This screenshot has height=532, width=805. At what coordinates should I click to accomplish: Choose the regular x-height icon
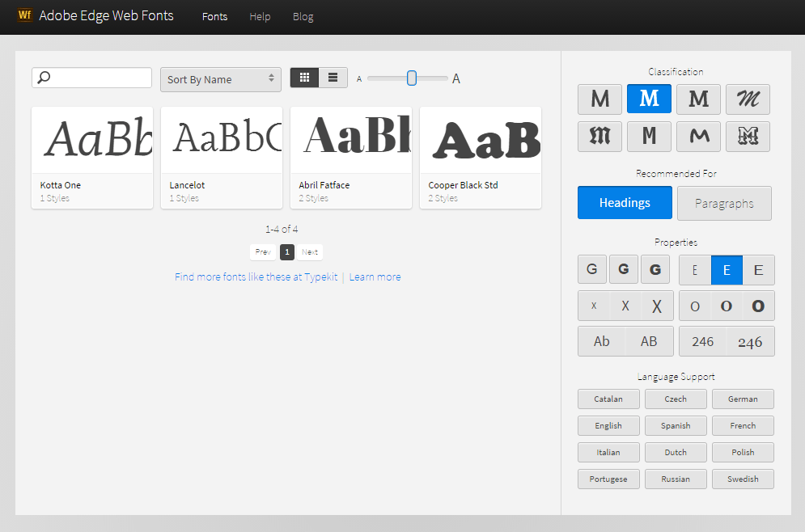[x=625, y=306]
